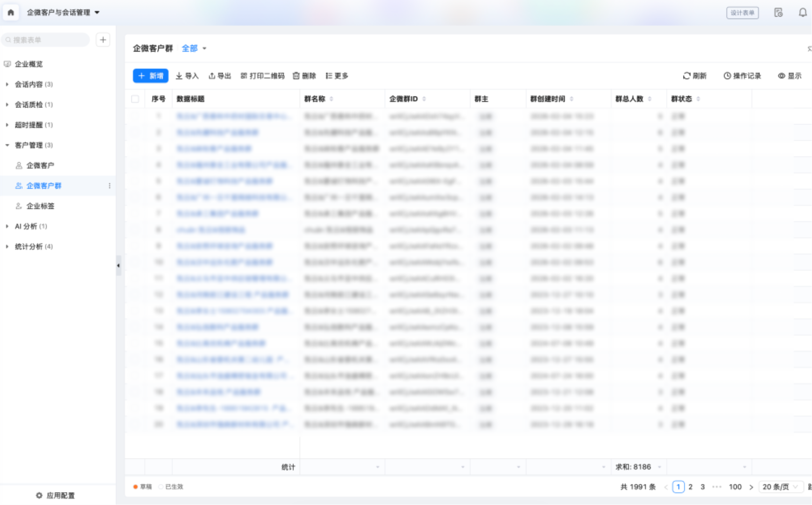Open the 企业标签 sidebar item
Image resolution: width=812 pixels, height=505 pixels.
[x=40, y=206]
